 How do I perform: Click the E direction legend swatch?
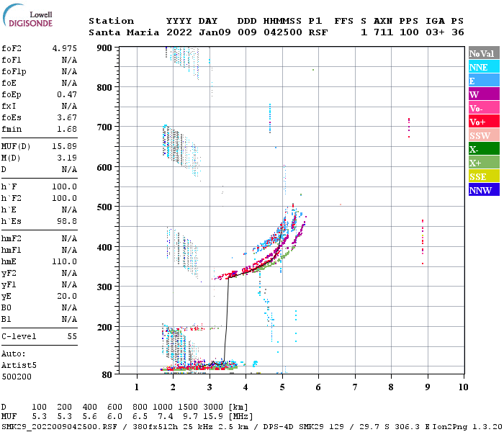(x=484, y=81)
